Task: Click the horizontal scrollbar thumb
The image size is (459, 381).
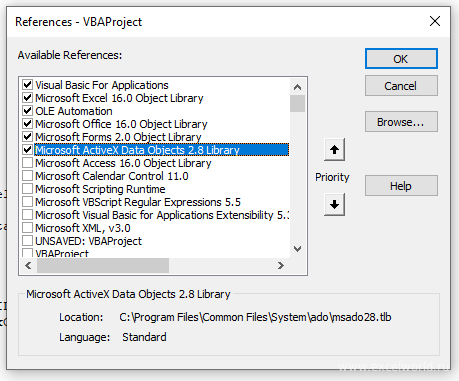Action: click(x=103, y=265)
